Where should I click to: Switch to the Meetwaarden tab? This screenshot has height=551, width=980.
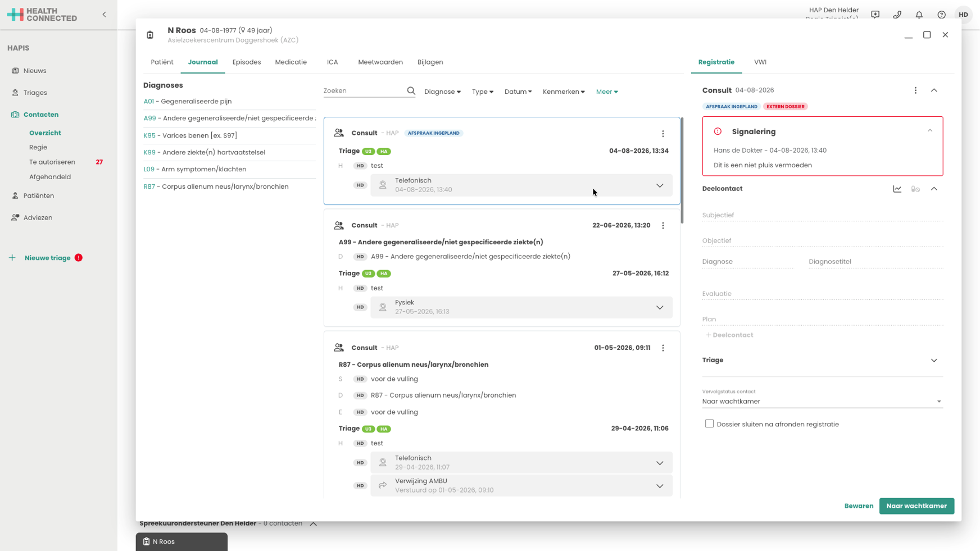pyautogui.click(x=380, y=62)
